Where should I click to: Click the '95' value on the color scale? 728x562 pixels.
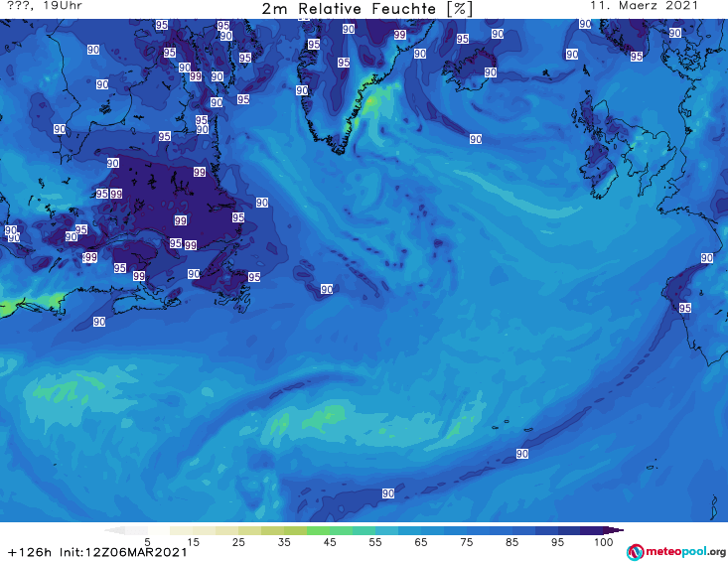coord(557,542)
